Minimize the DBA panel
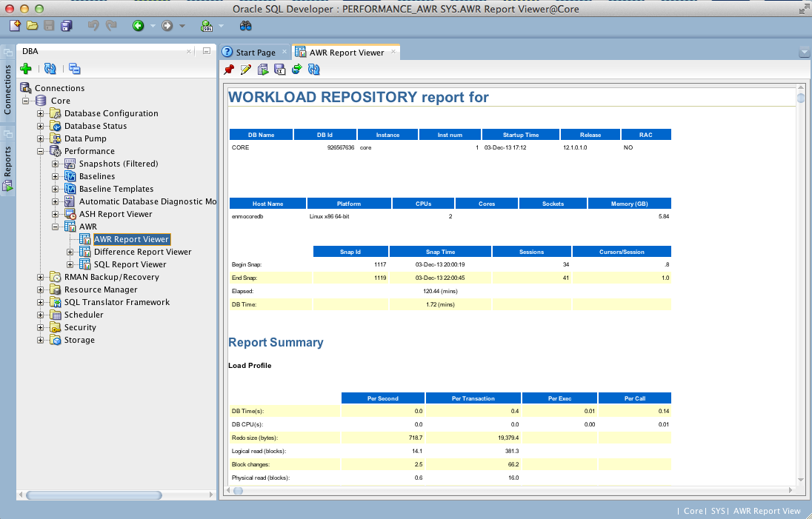812x519 pixels. pyautogui.click(x=206, y=50)
